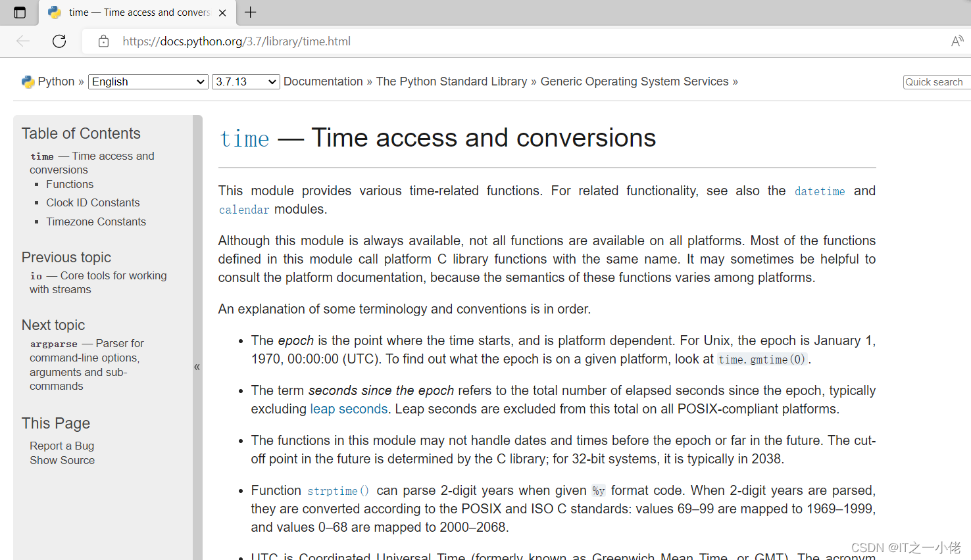Click the %y format code text
The width and height of the screenshot is (971, 560).
click(598, 491)
